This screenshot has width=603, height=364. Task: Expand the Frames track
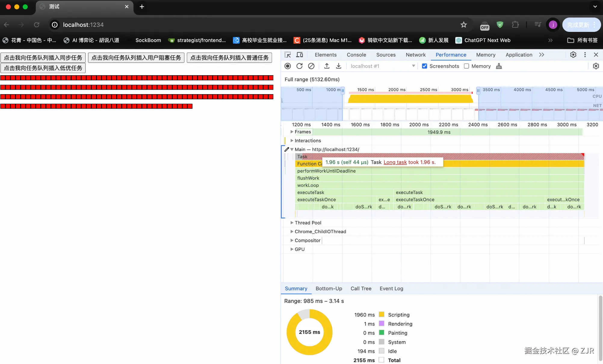pyautogui.click(x=292, y=132)
